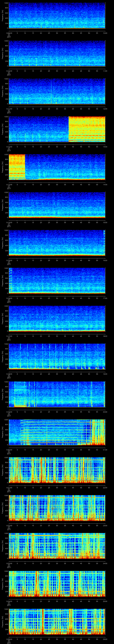
Task: Click the 0:23:00 spectrogram panel
Action: pos(57,546)
